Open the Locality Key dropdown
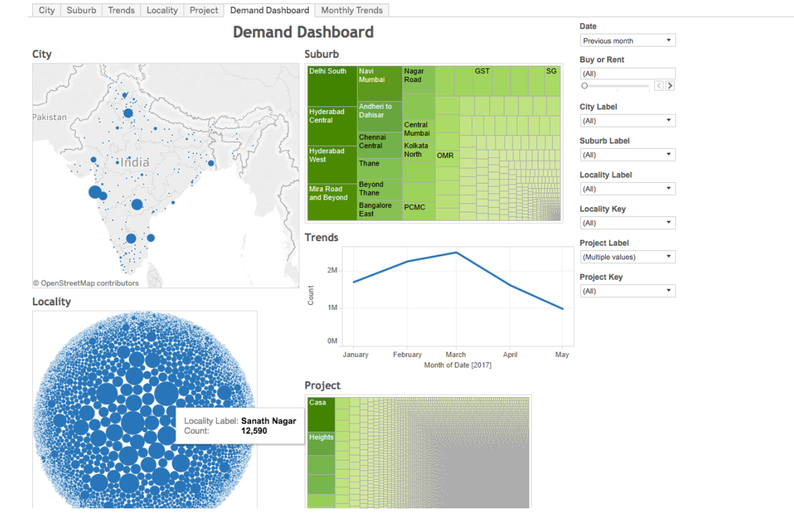Screen dimensions: 794x532 (x=627, y=223)
